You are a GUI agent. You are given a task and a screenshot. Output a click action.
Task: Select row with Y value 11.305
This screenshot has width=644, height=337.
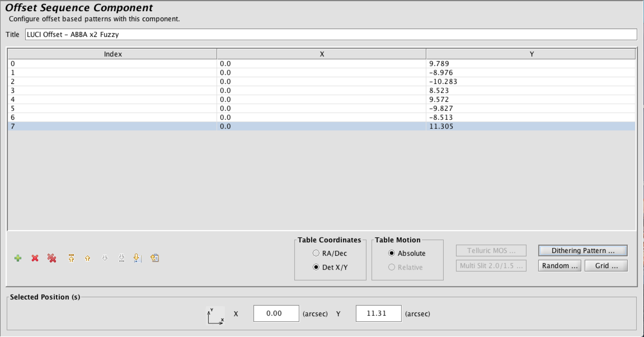click(x=321, y=126)
